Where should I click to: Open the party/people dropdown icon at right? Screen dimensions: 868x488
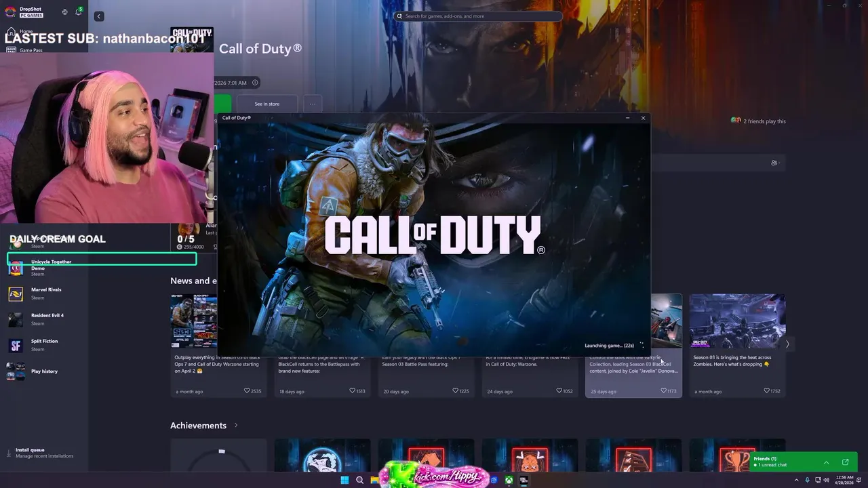click(x=775, y=163)
